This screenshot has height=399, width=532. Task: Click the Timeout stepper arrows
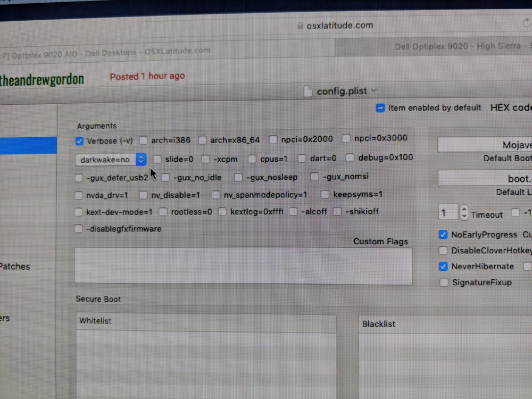[x=464, y=213]
